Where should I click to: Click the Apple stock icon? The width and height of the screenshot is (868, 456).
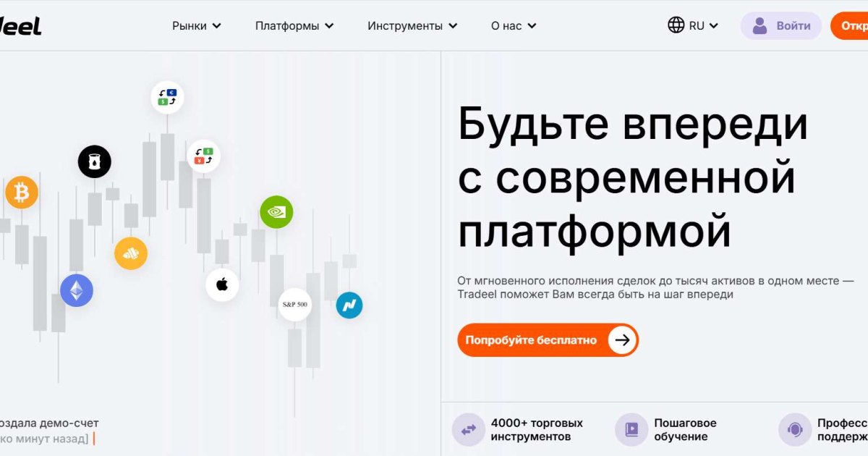(222, 284)
